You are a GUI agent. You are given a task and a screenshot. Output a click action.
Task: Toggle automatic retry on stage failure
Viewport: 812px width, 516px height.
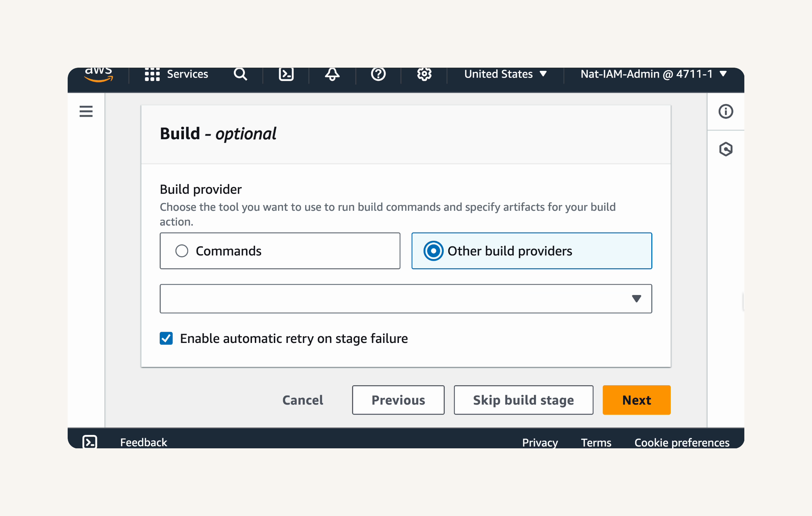[x=166, y=338]
